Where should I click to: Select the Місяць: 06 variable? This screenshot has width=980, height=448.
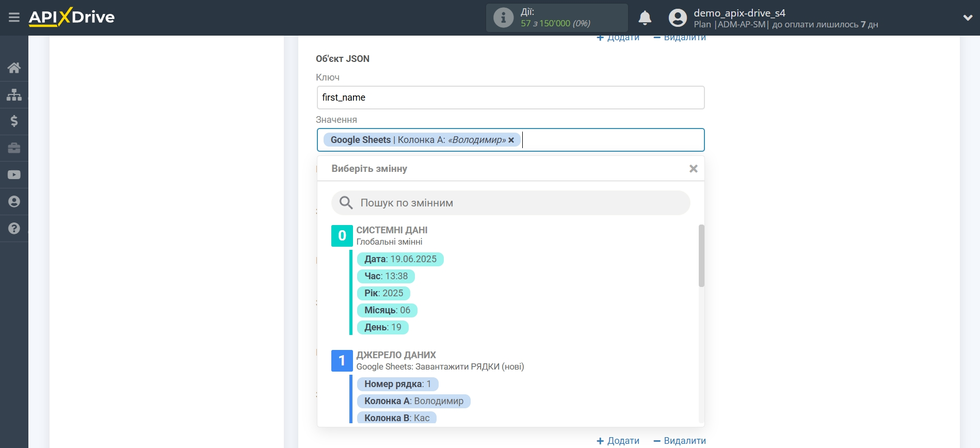[387, 310]
